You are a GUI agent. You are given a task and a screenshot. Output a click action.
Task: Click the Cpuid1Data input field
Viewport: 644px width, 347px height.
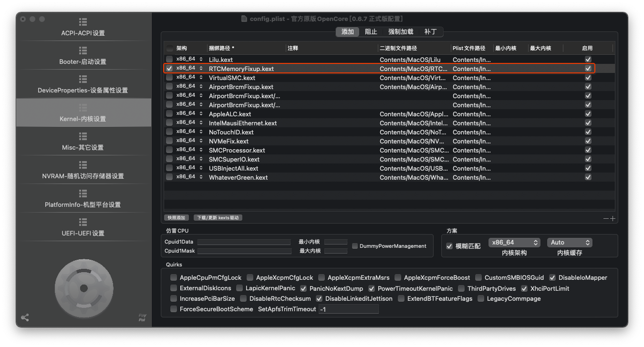(x=244, y=242)
